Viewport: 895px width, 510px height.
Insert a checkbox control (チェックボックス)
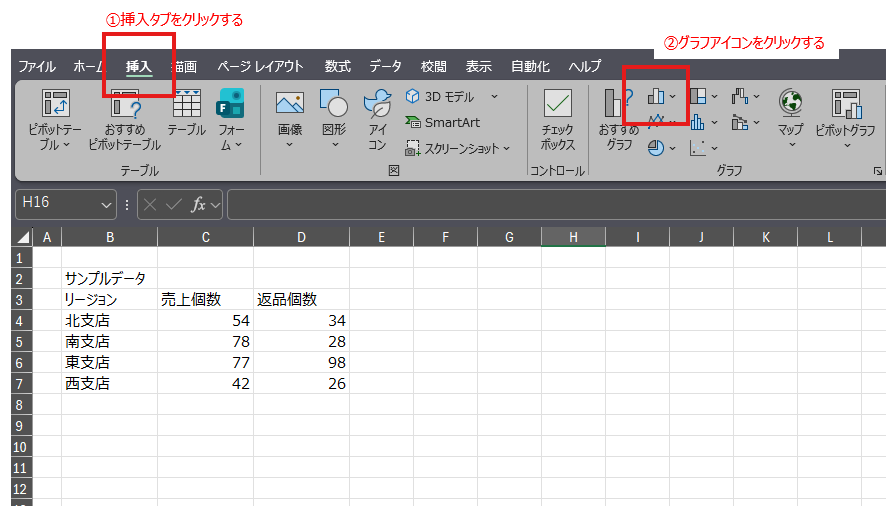(x=557, y=105)
